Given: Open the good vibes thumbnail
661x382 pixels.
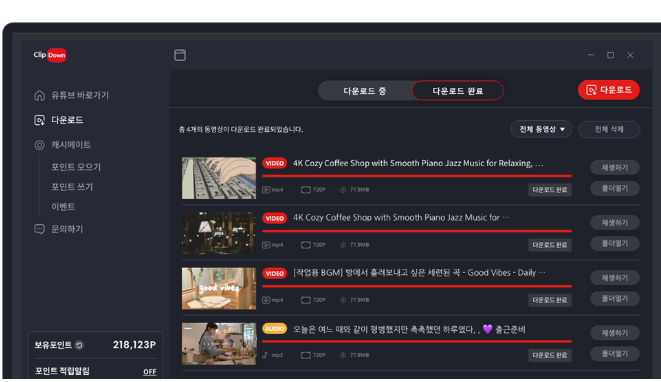Looking at the screenshot, I should (219, 288).
